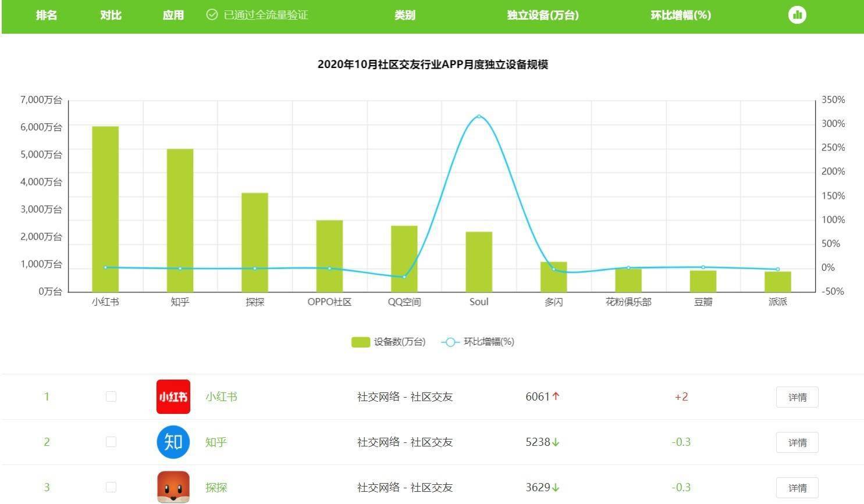Click the 小红书 red app icon

tap(173, 396)
